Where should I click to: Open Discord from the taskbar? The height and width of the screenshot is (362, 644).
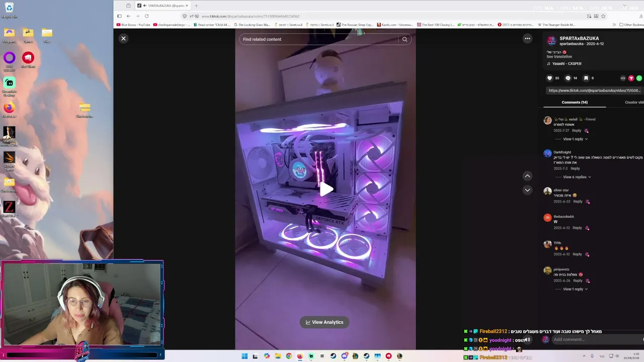(x=344, y=356)
